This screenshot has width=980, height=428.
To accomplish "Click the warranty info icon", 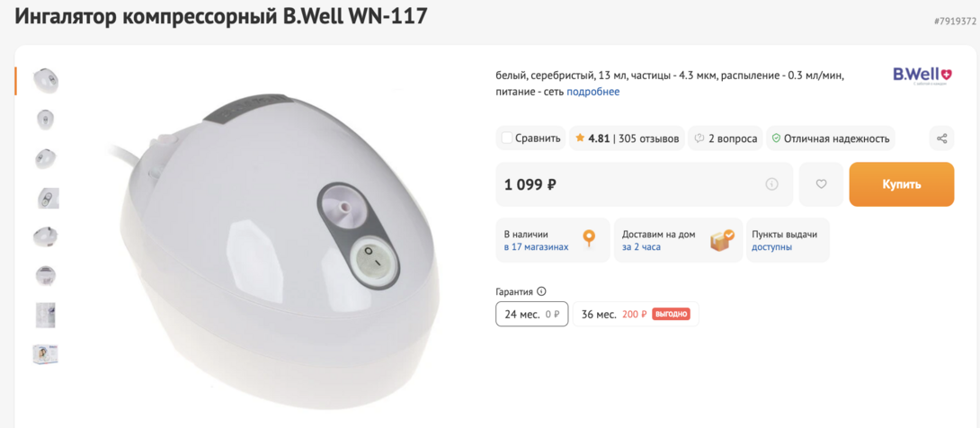I will [542, 291].
